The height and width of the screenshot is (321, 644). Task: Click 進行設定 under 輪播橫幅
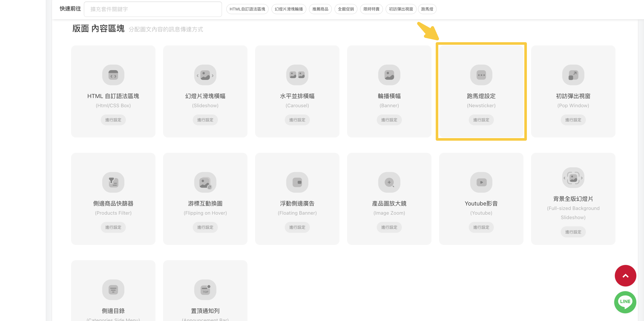pos(389,120)
